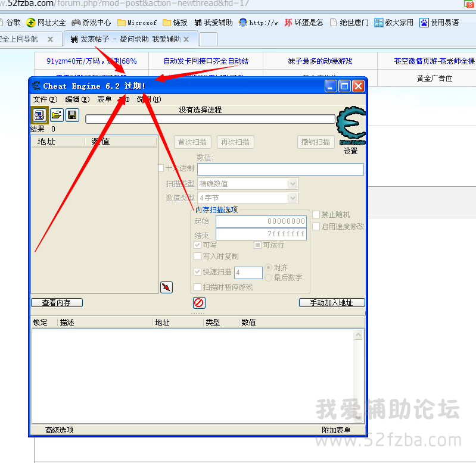The image size is (476, 463).
Task: Open 链接 bookmark folder
Action: pyautogui.click(x=175, y=23)
